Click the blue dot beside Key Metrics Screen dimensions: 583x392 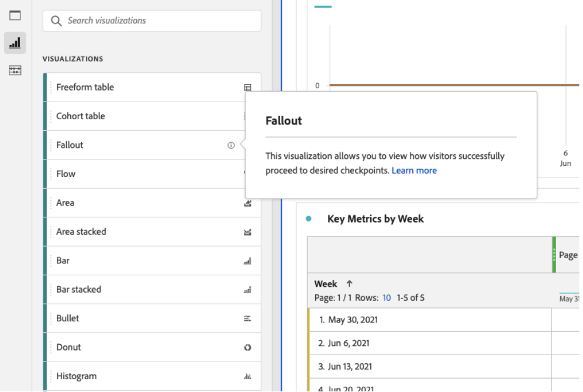[309, 219]
